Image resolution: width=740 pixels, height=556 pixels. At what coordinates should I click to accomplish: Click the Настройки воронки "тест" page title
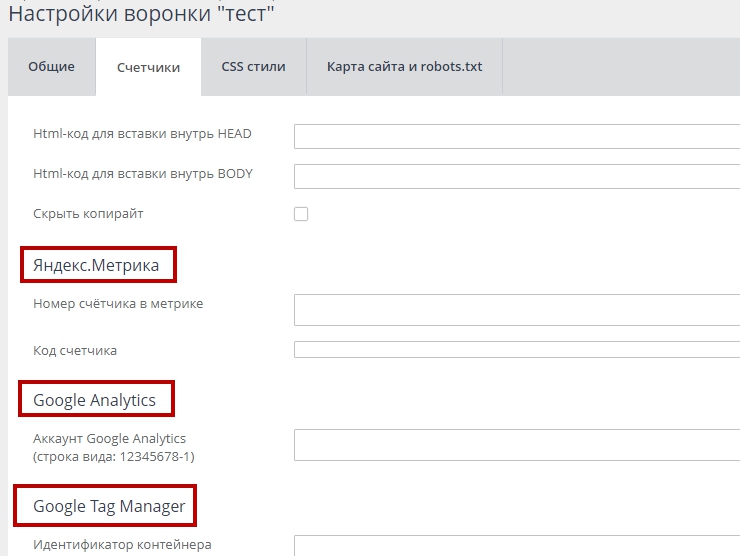click(141, 14)
